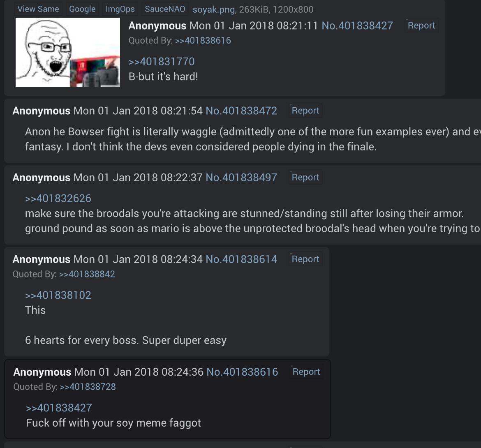
Task: Follow the quoted-by link >>401838842
Action: coord(87,274)
